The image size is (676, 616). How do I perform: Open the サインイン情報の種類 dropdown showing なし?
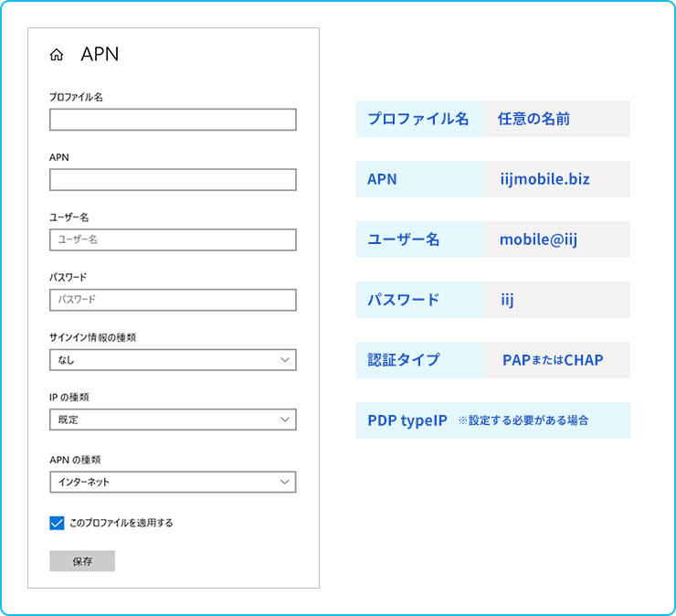[x=173, y=360]
